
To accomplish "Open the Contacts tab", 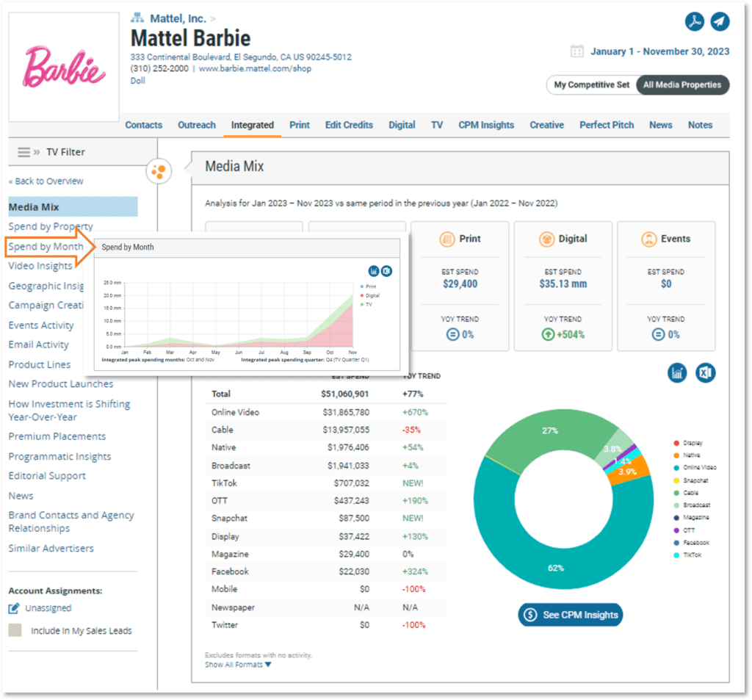I will coord(143,125).
